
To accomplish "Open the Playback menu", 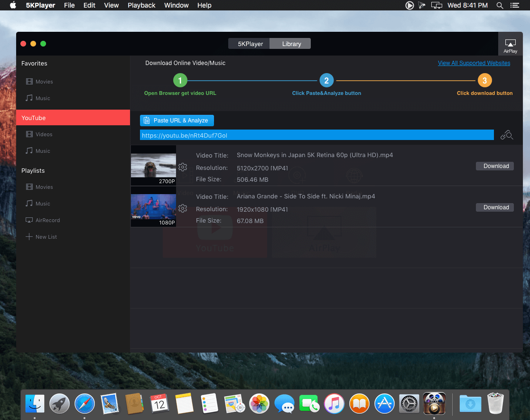I will pos(141,5).
